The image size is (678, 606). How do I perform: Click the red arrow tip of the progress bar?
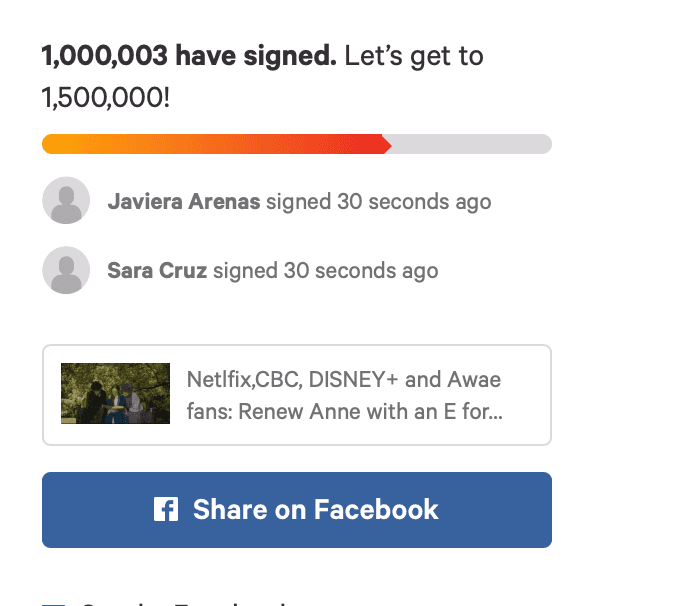(x=386, y=145)
